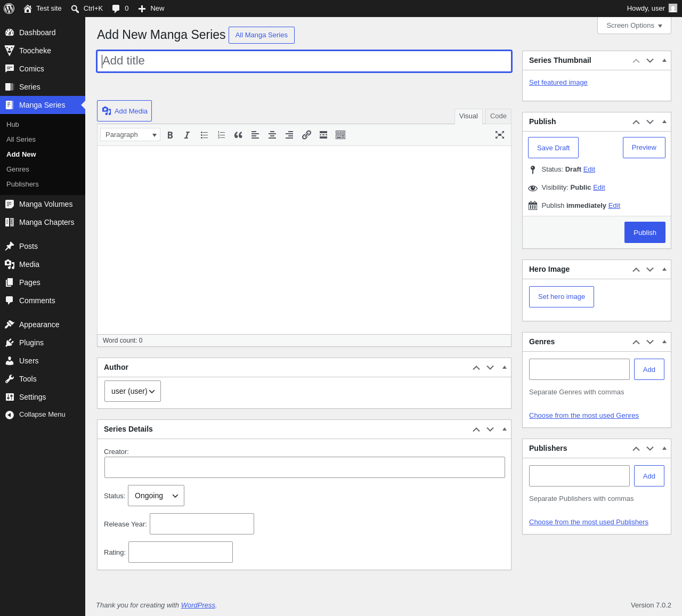Switch to the Visual editor tab
682x616 pixels.
468,116
